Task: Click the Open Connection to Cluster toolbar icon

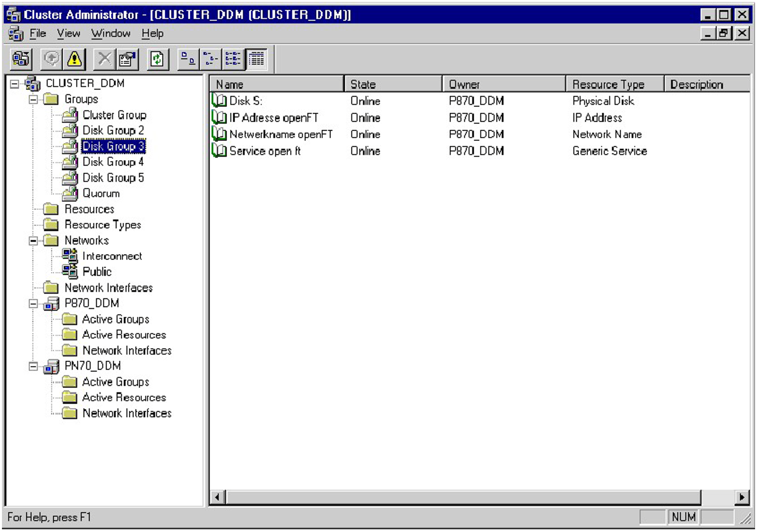Action: [x=21, y=59]
